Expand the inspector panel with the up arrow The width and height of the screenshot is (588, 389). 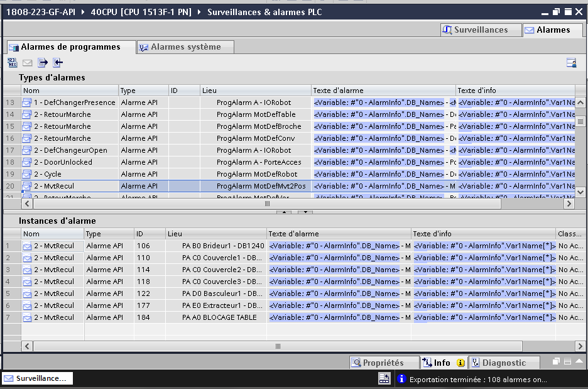click(x=579, y=362)
